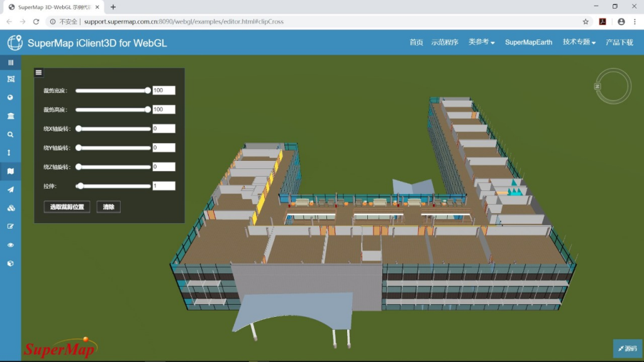
Task: Select the vertical arrow measure icon
Action: [9, 153]
